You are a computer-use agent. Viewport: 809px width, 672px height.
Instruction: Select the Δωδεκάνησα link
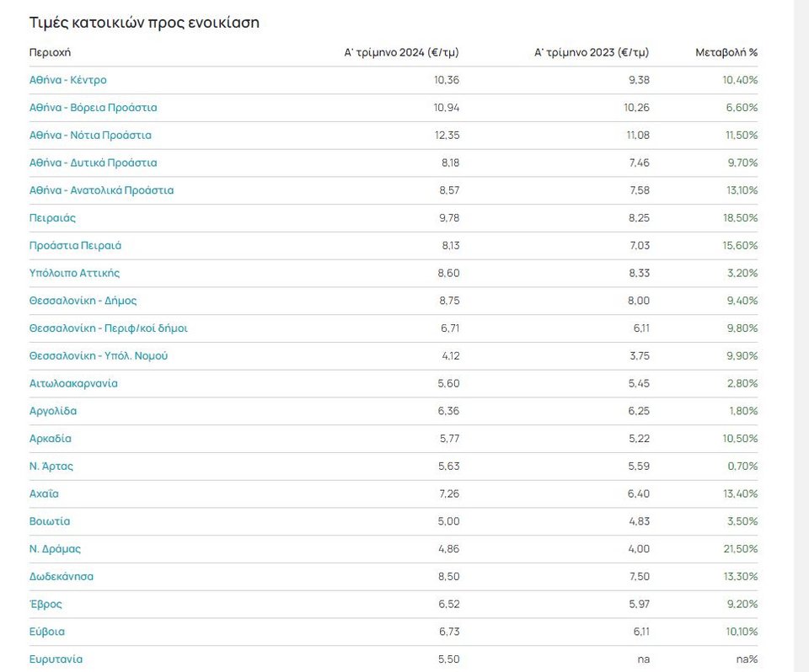pyautogui.click(x=61, y=577)
